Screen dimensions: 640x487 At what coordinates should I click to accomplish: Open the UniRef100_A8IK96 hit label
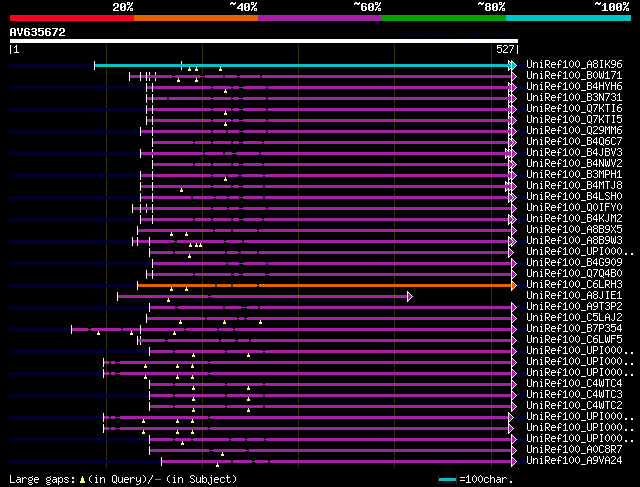pos(574,64)
